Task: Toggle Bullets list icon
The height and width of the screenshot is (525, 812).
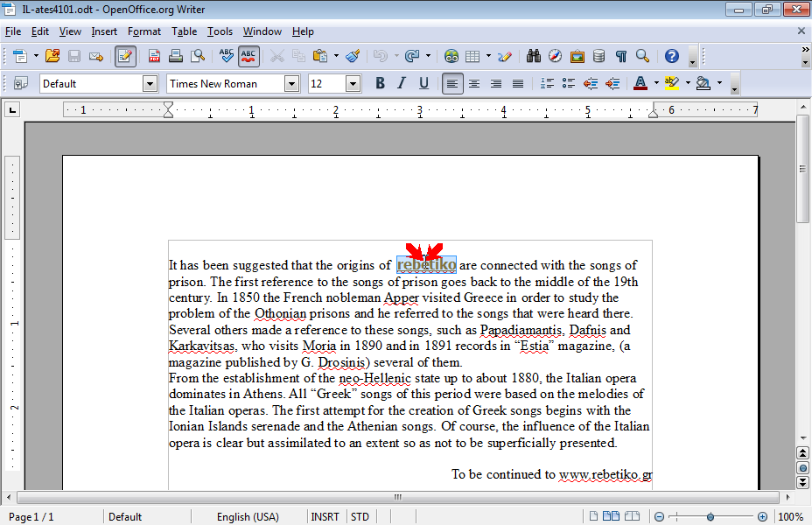Action: coord(569,83)
